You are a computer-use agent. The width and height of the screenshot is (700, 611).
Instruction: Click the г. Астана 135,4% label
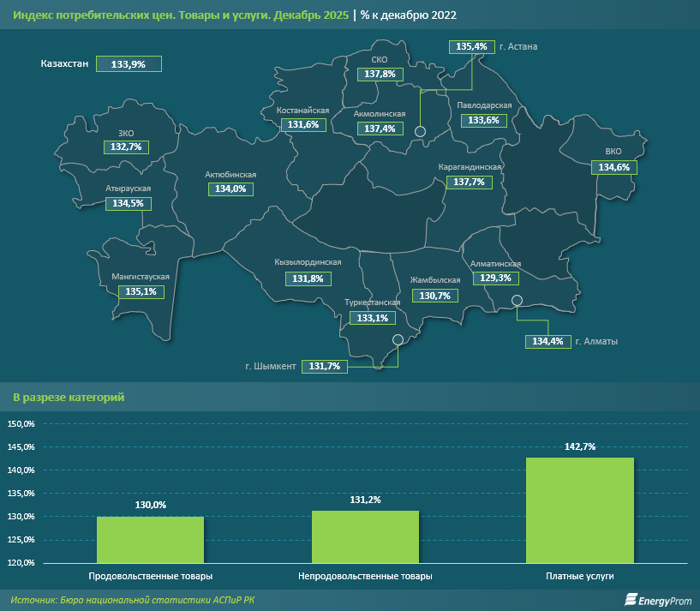(472, 46)
